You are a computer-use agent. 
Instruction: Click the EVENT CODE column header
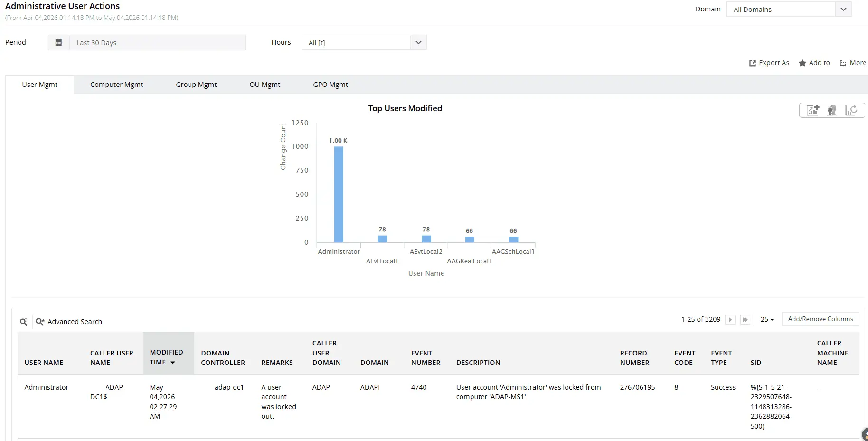pyautogui.click(x=685, y=358)
